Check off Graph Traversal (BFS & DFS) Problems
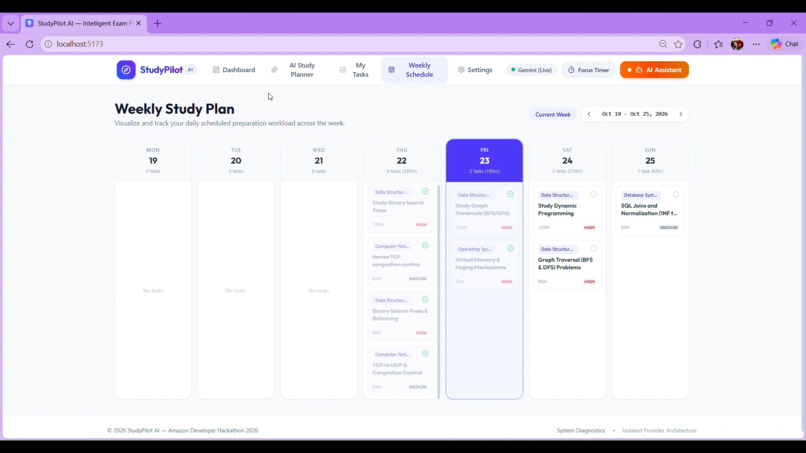Screen dimensions: 806x453 coord(593,248)
